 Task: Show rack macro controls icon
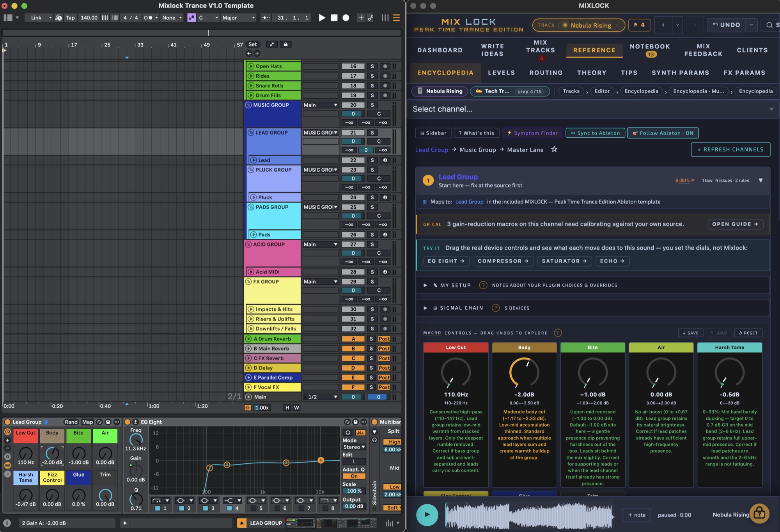coord(7,432)
